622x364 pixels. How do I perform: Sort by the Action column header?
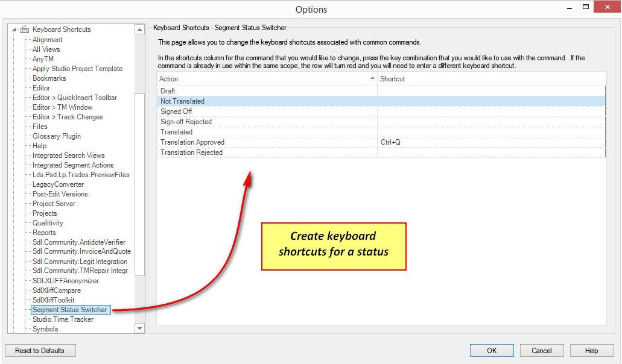click(267, 79)
